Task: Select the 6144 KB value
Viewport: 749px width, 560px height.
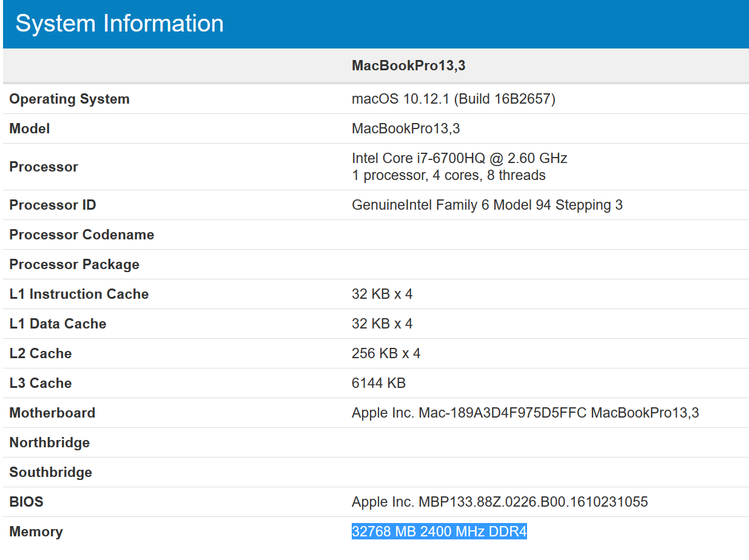Action: pyautogui.click(x=378, y=383)
